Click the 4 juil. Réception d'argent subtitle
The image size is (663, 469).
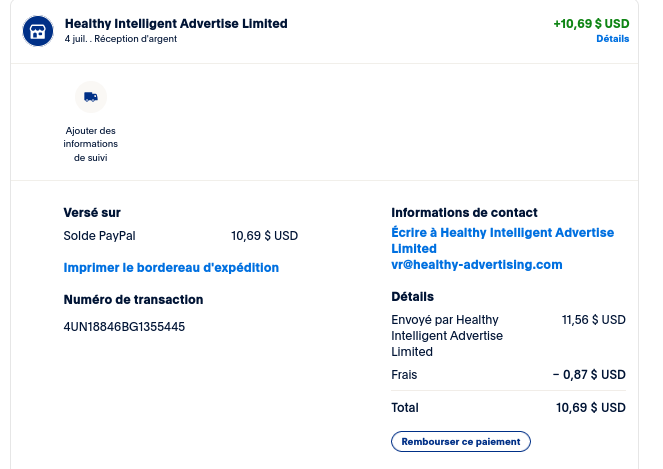pos(121,39)
